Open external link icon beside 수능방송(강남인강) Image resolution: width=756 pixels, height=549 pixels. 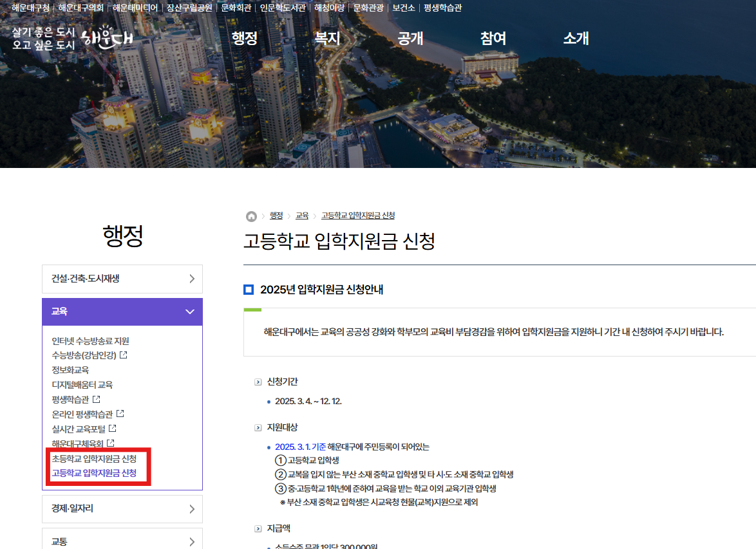(123, 355)
